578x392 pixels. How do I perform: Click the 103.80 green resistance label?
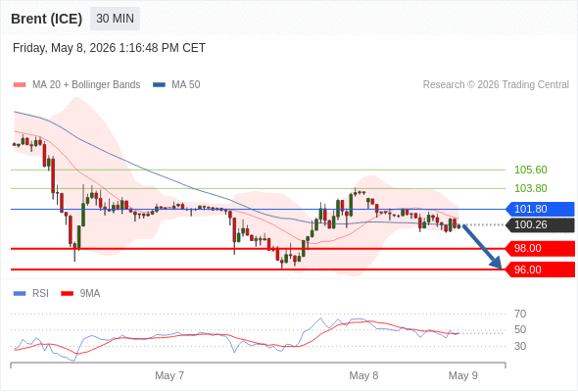point(530,188)
